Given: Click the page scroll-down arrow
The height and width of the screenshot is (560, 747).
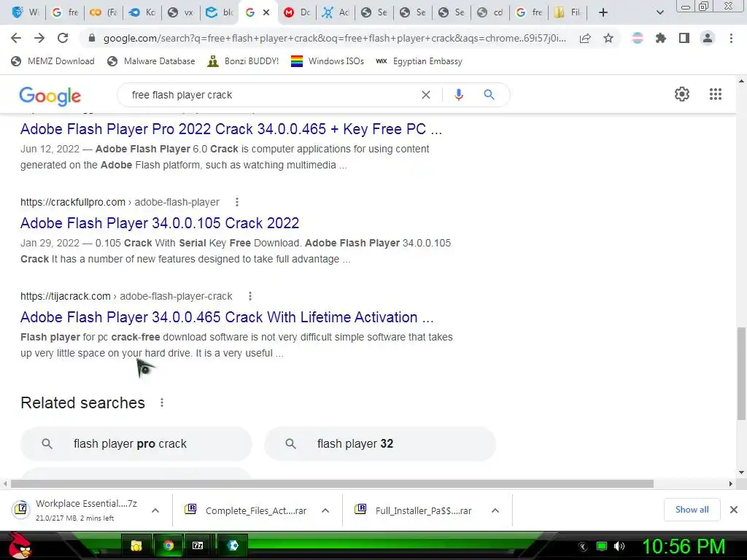Looking at the screenshot, I should [741, 472].
